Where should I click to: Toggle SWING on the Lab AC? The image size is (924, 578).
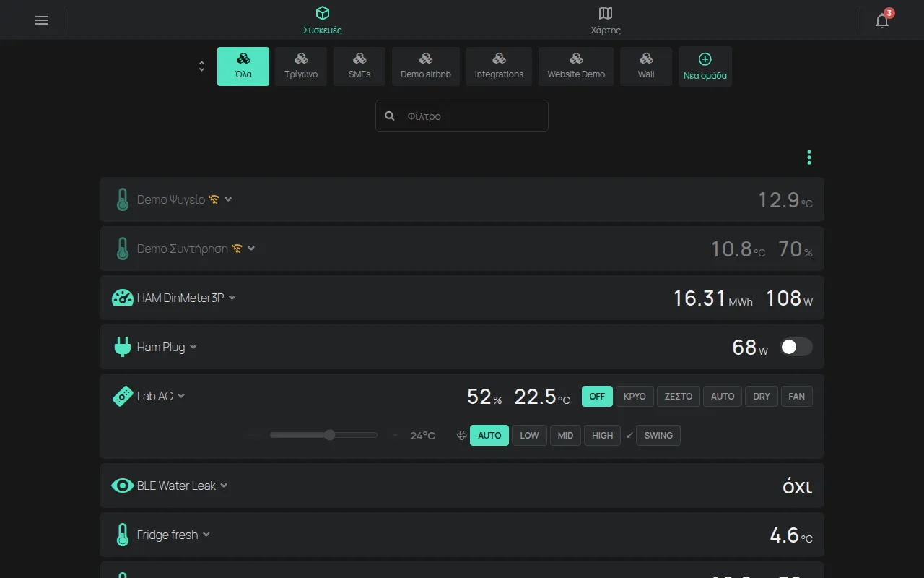658,436
